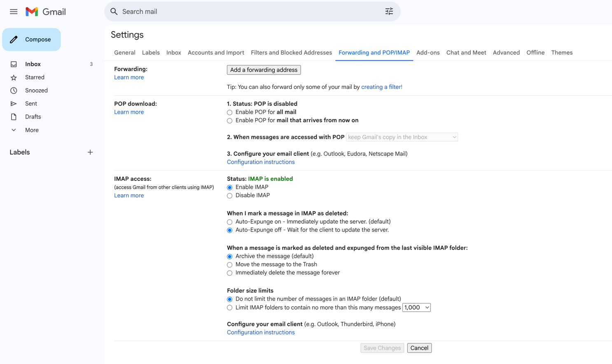
Task: Open the 1,000 messages limit dropdown
Action: (x=416, y=308)
